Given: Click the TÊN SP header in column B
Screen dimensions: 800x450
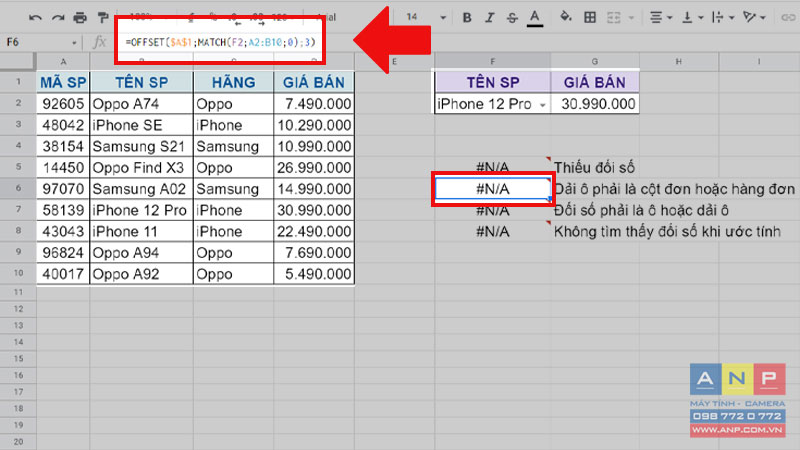Looking at the screenshot, I should (141, 82).
